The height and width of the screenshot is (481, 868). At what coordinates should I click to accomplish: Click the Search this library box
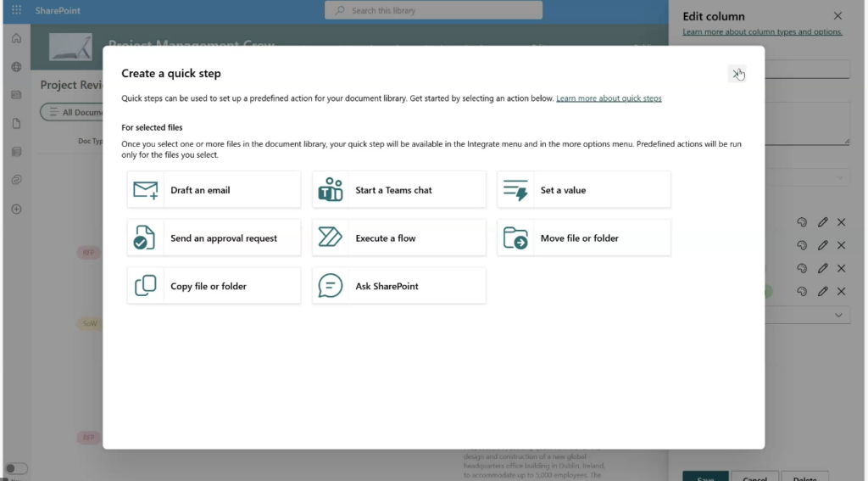click(x=433, y=10)
